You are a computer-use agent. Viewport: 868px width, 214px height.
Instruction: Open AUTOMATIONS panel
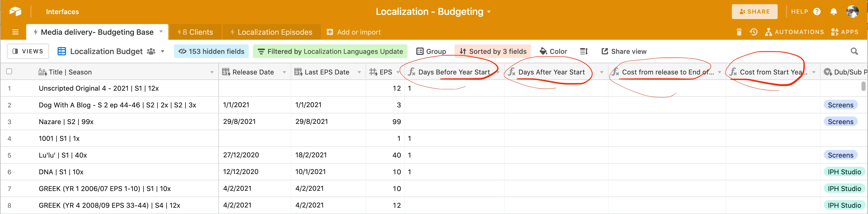pyautogui.click(x=794, y=32)
